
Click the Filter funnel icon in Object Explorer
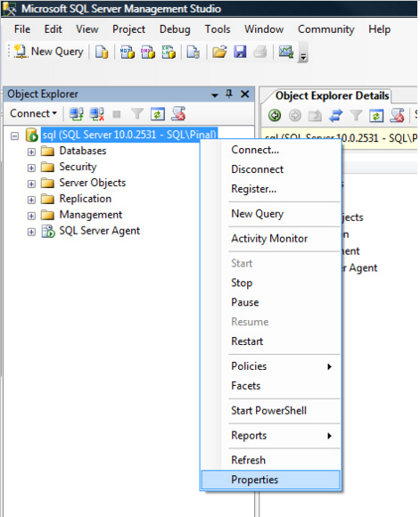pyautogui.click(x=137, y=114)
